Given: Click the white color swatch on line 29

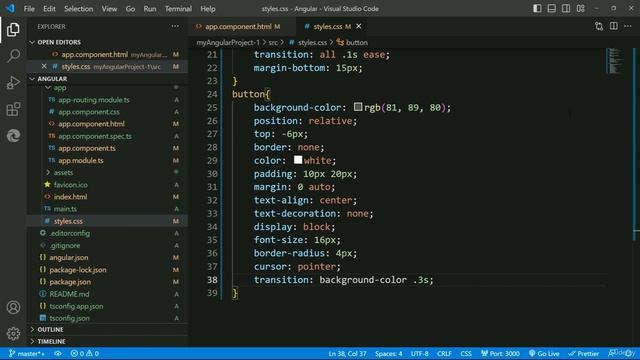Looking at the screenshot, I should pos(298,160).
